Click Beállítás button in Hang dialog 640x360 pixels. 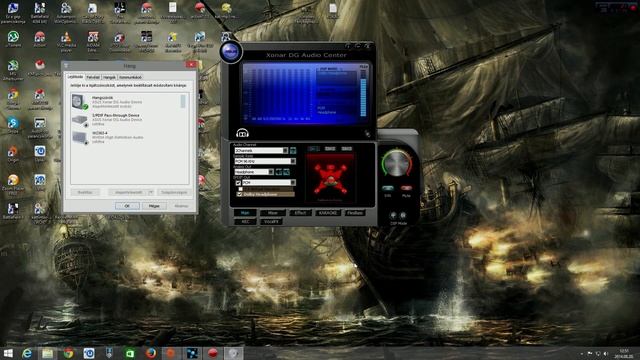coord(85,192)
